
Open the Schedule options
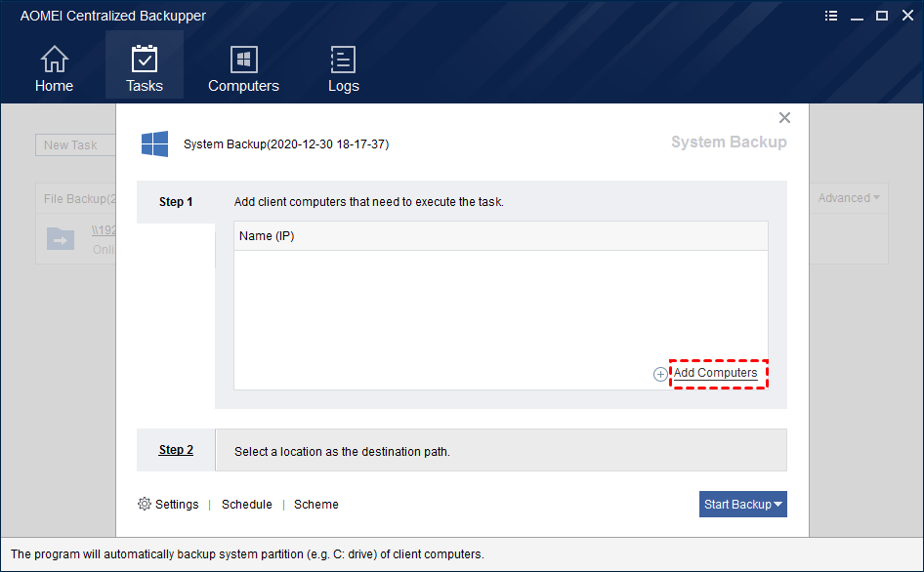[x=247, y=505]
